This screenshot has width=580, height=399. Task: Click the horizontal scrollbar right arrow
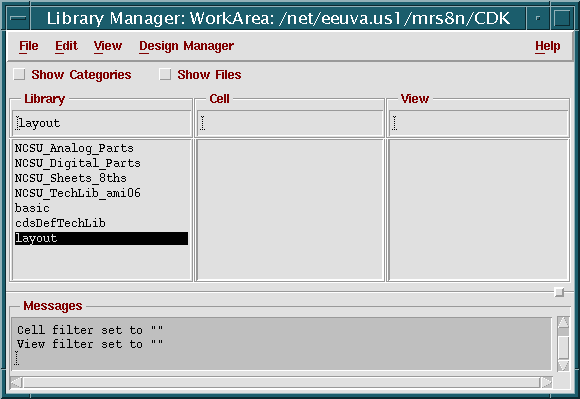pyautogui.click(x=546, y=382)
